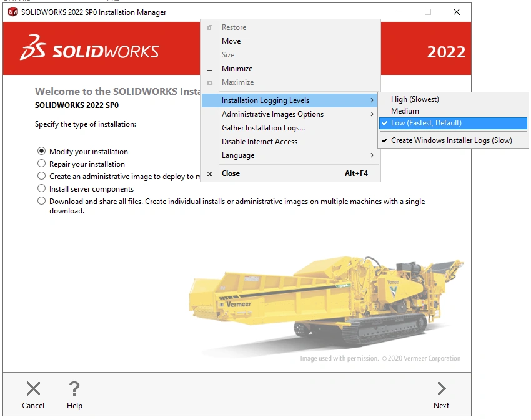Click the 2022 year label in banner
Viewport: 531px width, 420px height.
click(x=445, y=52)
